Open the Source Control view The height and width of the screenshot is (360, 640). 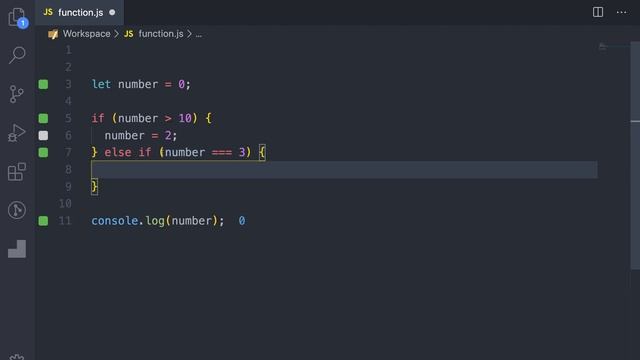pyautogui.click(x=16, y=94)
